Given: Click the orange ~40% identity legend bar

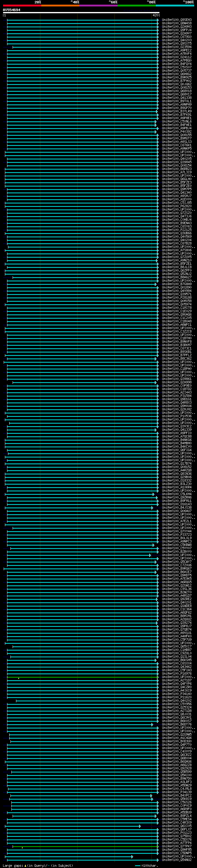Looking at the screenshot, I should coord(60,6).
